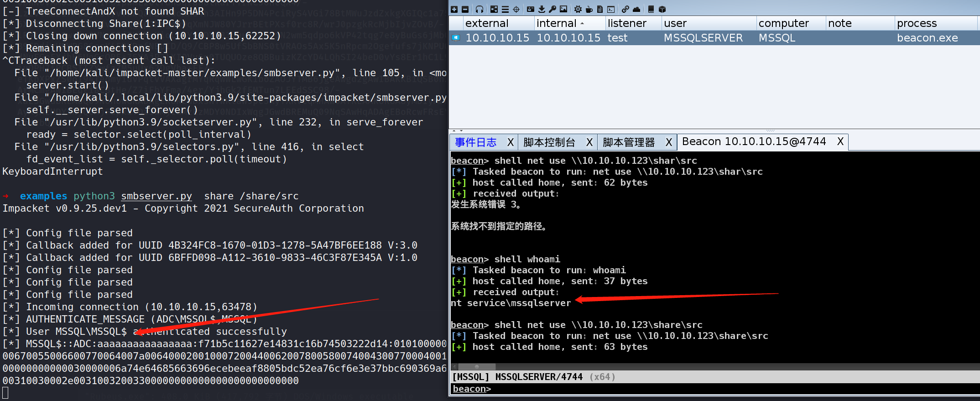Switch to Session Table view icon
The height and width of the screenshot is (401, 980).
[x=505, y=9]
